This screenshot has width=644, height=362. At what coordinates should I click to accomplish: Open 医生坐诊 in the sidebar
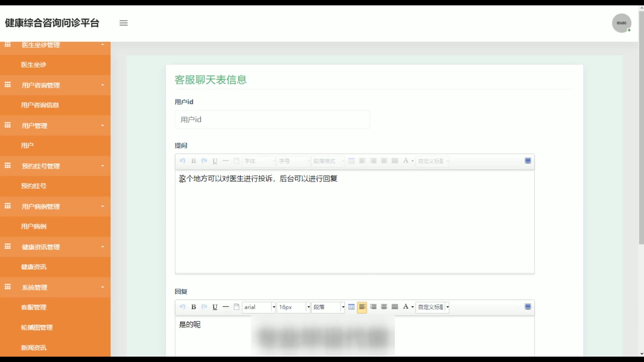[34, 65]
